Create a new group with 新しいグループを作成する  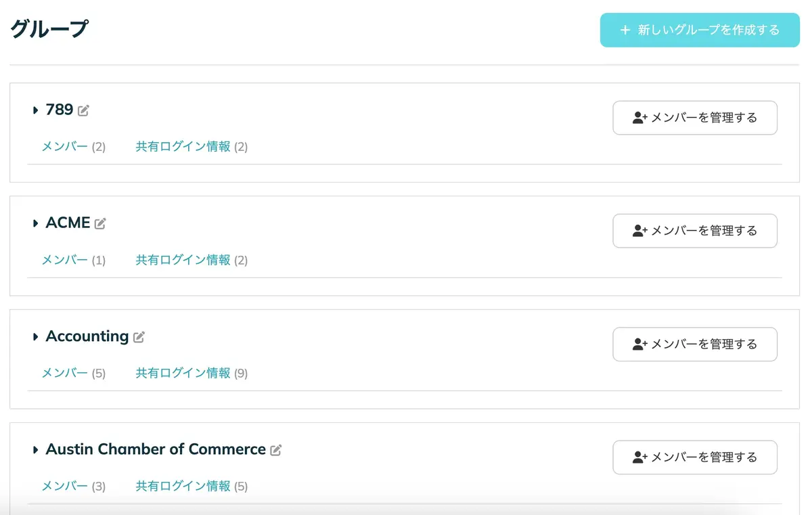[700, 30]
